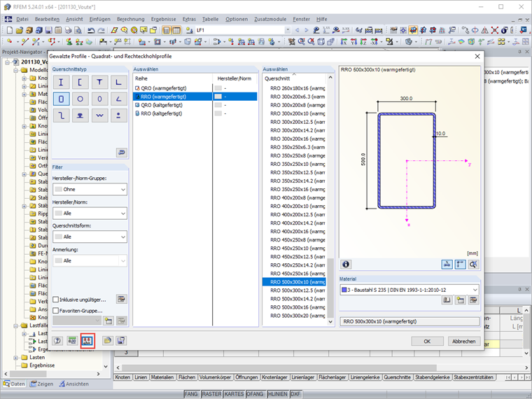
Task: Expand Lasten node in Projekt-Navigator
Action: [x=15, y=358]
